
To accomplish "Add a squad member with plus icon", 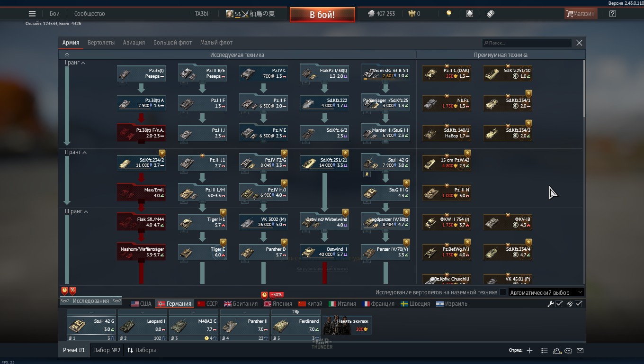I will (x=529, y=351).
